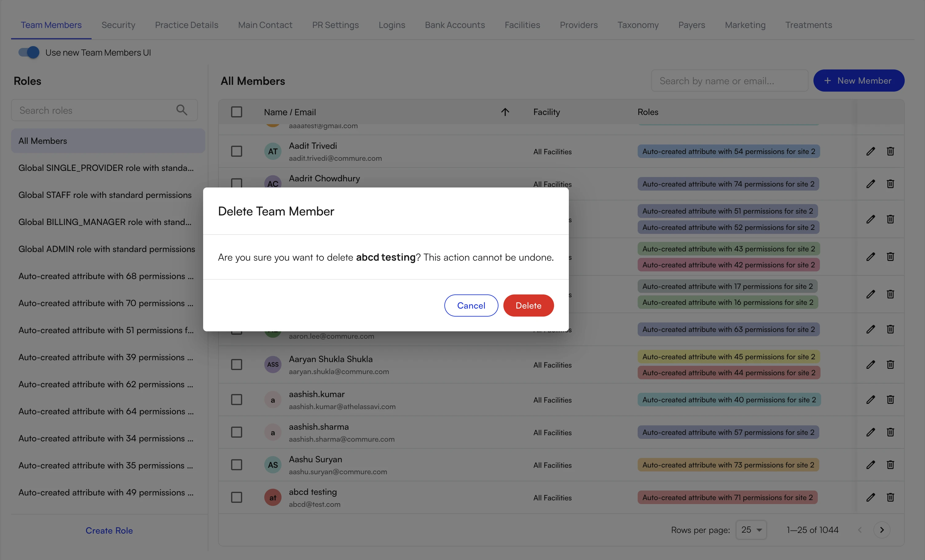Toggle the Use new Team Members UI switch
Image resolution: width=925 pixels, height=560 pixels.
point(29,52)
